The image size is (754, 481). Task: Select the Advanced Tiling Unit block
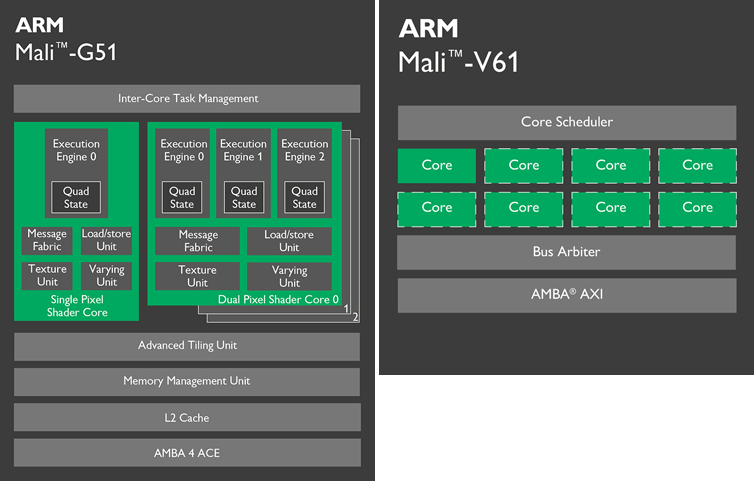187,347
